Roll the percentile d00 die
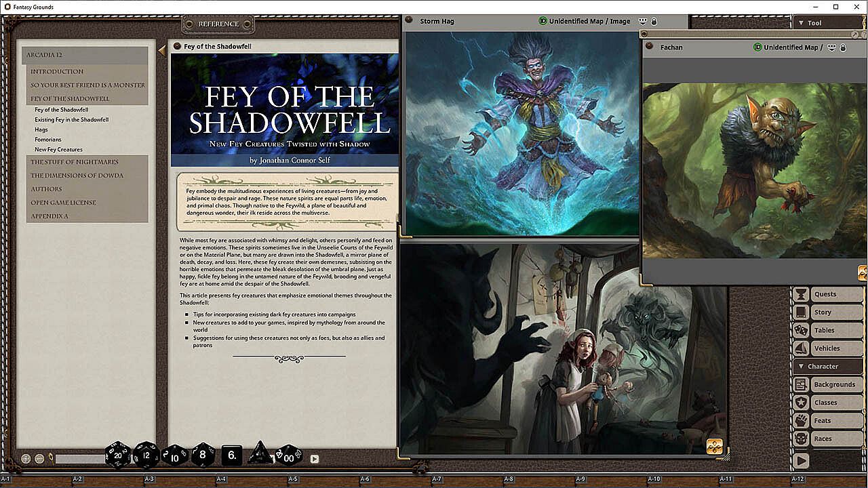 tap(288, 456)
